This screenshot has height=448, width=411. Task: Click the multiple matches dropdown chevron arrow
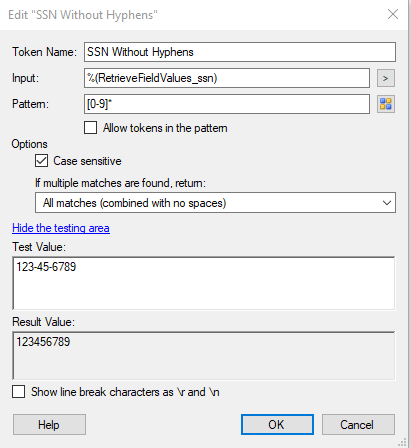tap(387, 203)
